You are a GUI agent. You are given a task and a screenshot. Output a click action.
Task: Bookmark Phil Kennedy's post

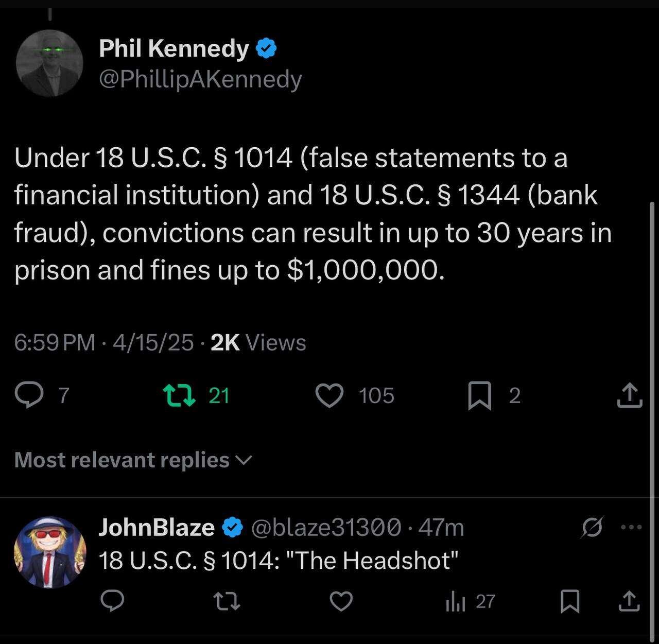coord(479,396)
